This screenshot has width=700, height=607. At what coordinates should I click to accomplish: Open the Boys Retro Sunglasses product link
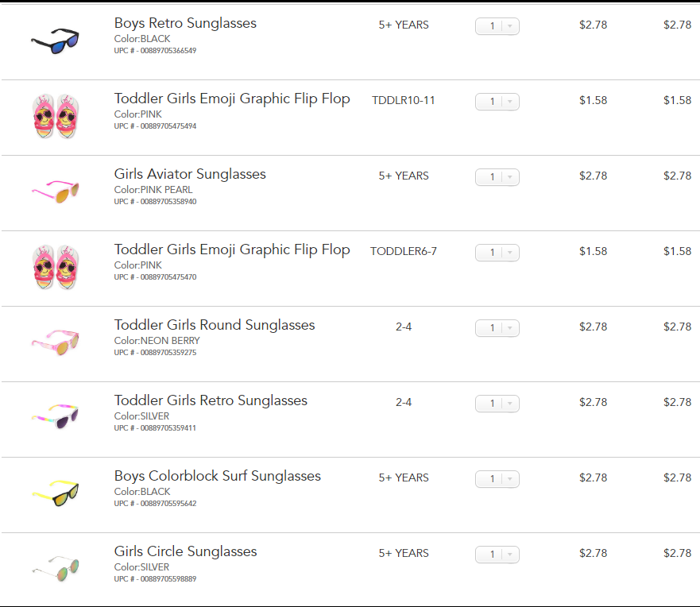(185, 23)
